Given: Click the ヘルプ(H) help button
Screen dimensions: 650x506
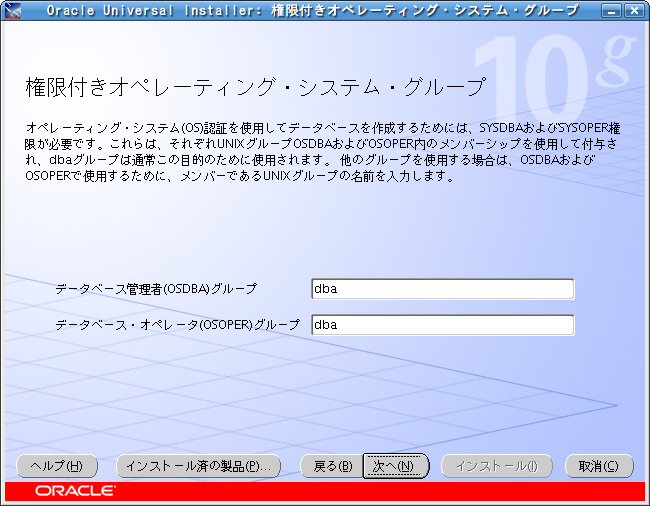Looking at the screenshot, I should point(57,466).
